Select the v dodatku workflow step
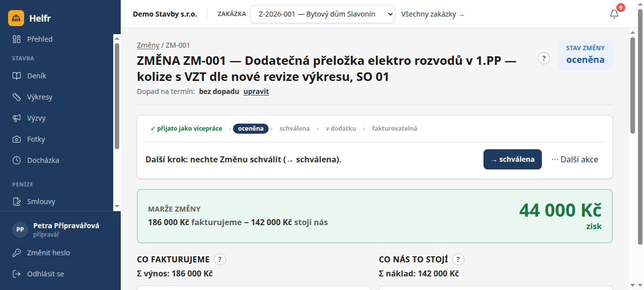Image resolution: width=644 pixels, height=290 pixels. click(341, 128)
